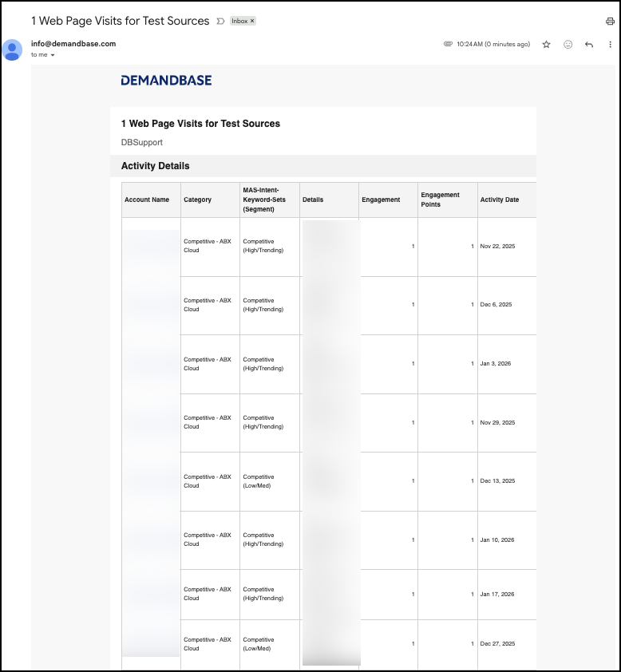Select the DBSupport text
Image resolution: width=621 pixels, height=672 pixels.
pyautogui.click(x=142, y=142)
